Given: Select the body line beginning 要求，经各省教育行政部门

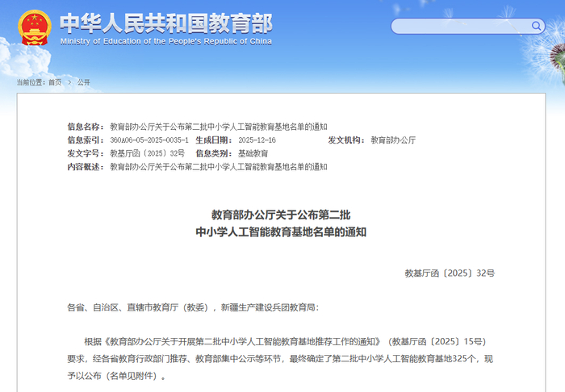Looking at the screenshot, I should [x=280, y=359].
